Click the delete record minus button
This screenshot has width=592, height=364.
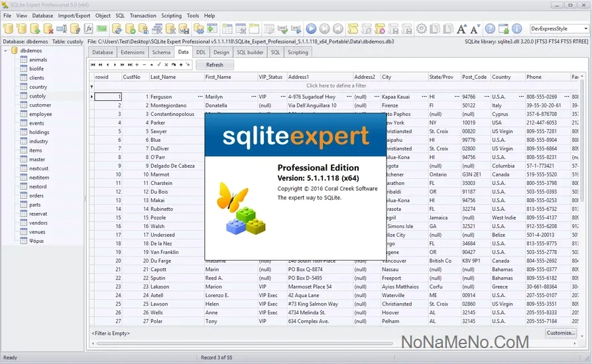tap(144, 65)
